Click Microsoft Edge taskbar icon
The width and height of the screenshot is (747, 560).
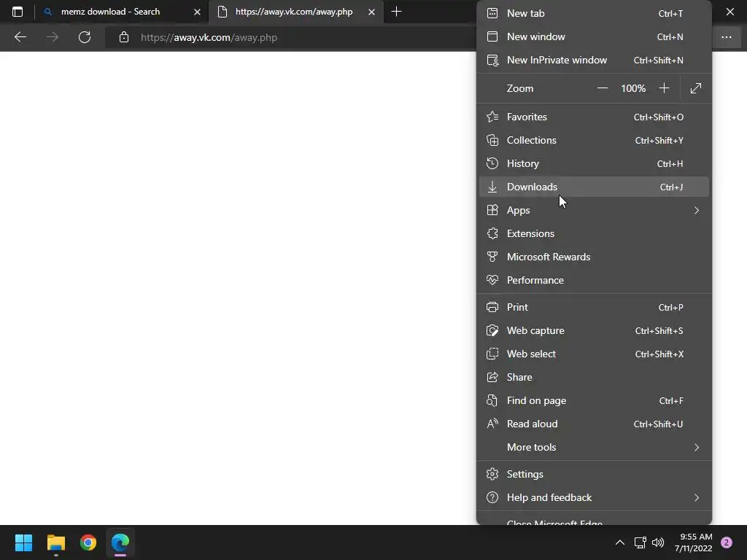tap(120, 542)
